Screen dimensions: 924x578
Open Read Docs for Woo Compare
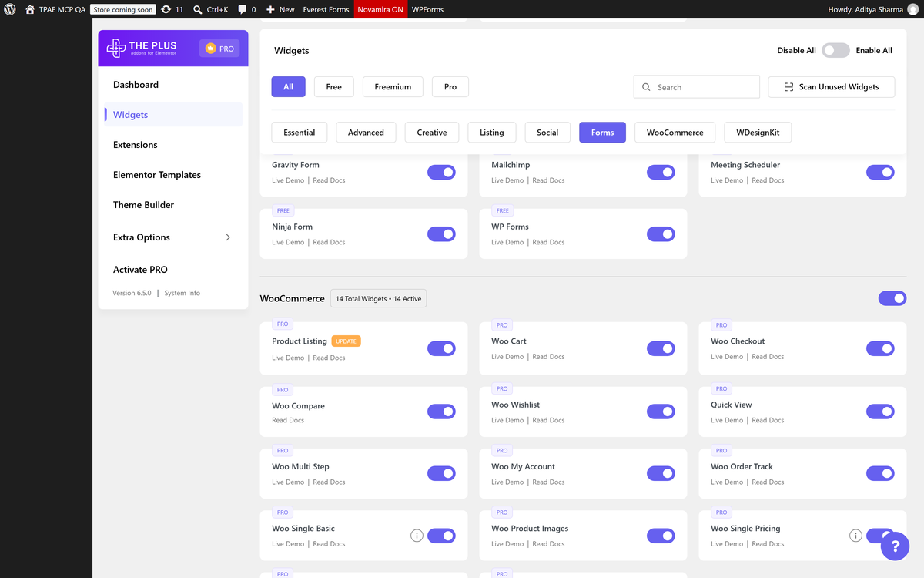tap(288, 421)
